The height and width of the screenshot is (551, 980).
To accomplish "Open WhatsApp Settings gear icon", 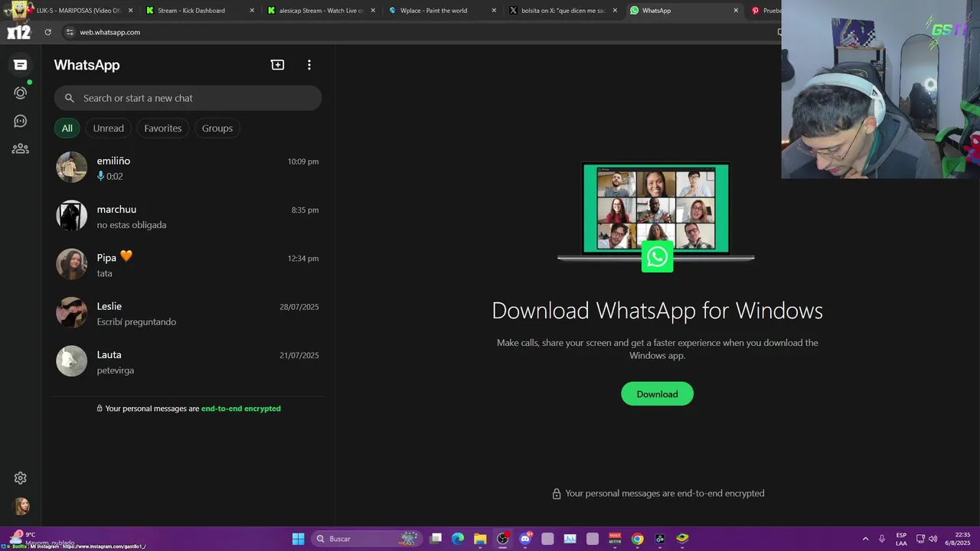I will point(20,478).
